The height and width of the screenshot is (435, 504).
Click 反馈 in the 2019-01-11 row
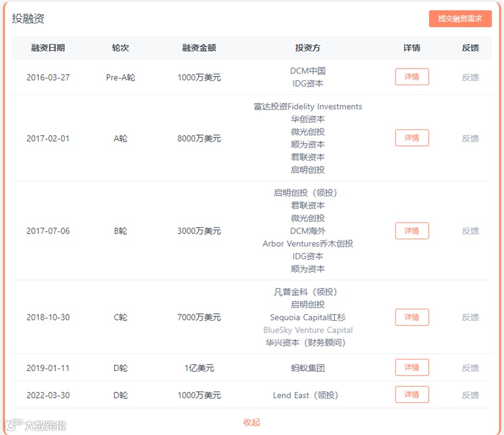(470, 368)
